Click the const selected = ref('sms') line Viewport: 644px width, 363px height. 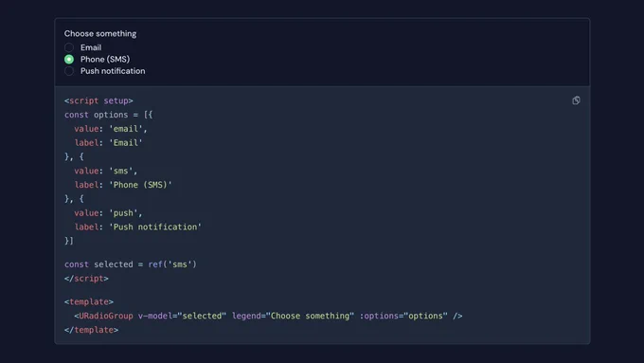pyautogui.click(x=130, y=264)
